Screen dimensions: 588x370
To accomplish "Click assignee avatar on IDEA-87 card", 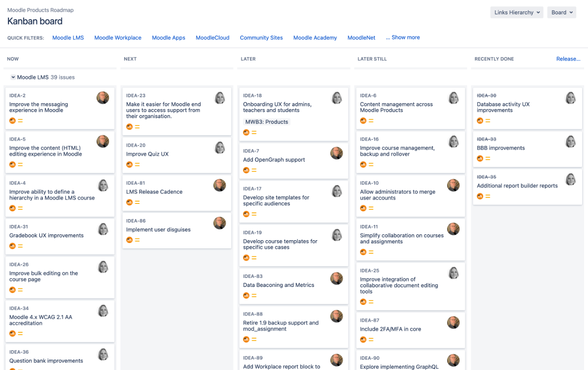I will pyautogui.click(x=453, y=323).
